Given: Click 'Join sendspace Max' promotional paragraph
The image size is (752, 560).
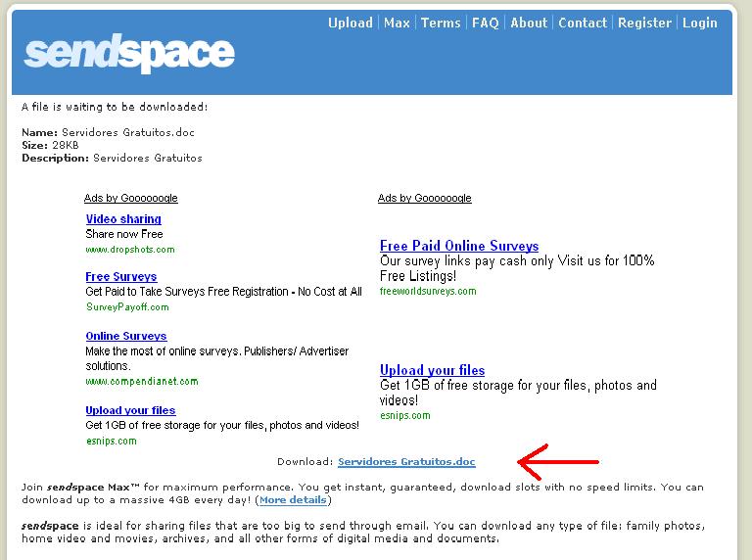Looking at the screenshot, I should tap(362, 493).
